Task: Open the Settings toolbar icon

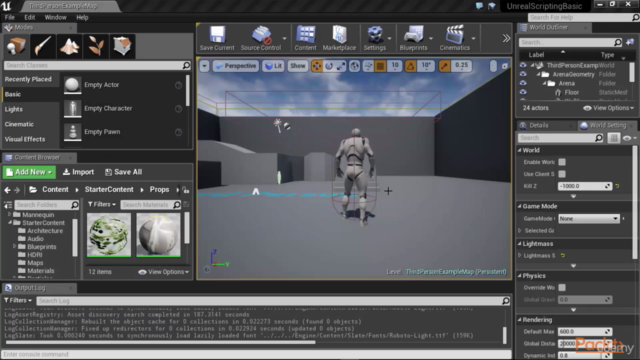Action: point(374,38)
